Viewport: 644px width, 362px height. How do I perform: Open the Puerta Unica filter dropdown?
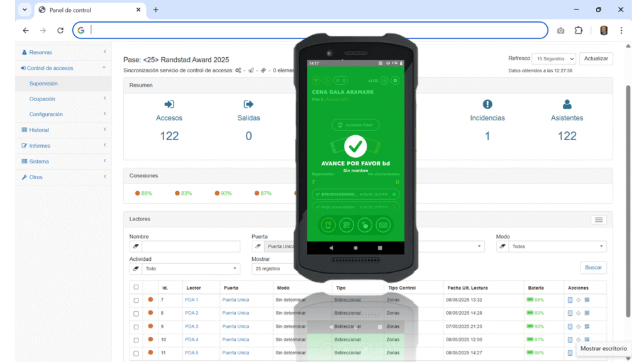[x=279, y=246]
